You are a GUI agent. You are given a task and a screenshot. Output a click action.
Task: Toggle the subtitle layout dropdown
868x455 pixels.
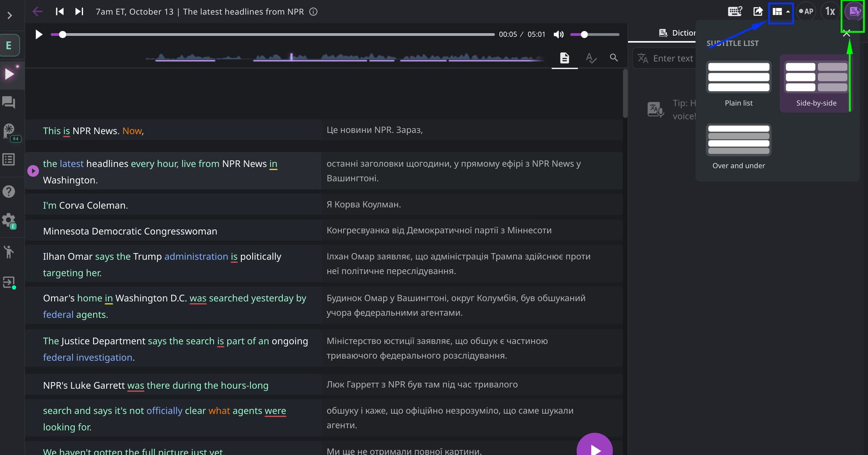781,12
